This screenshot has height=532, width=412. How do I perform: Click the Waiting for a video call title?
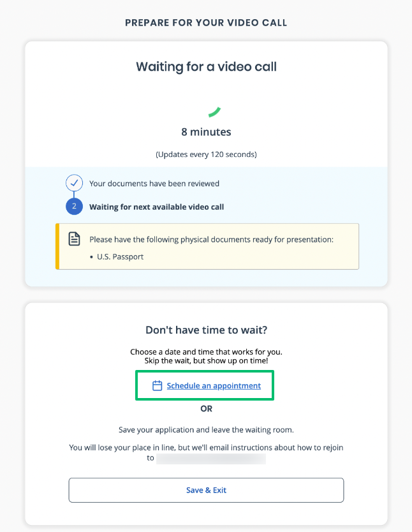206,67
